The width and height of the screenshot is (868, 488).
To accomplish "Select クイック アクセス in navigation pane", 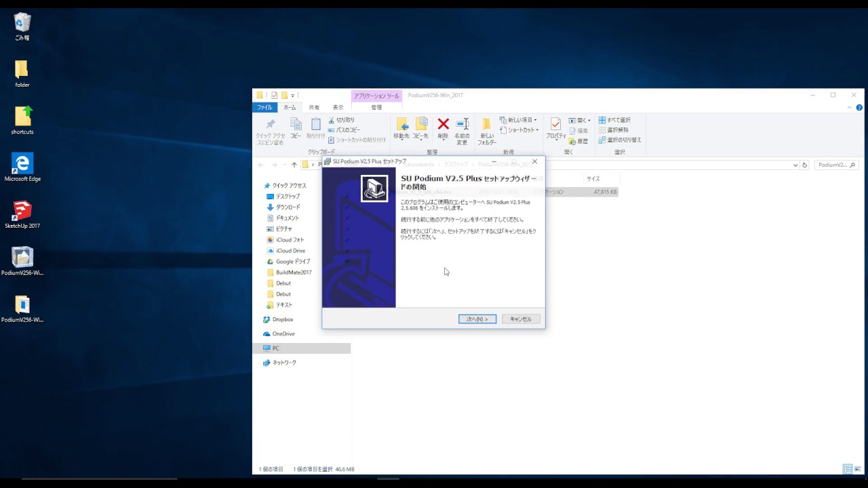I will (285, 185).
